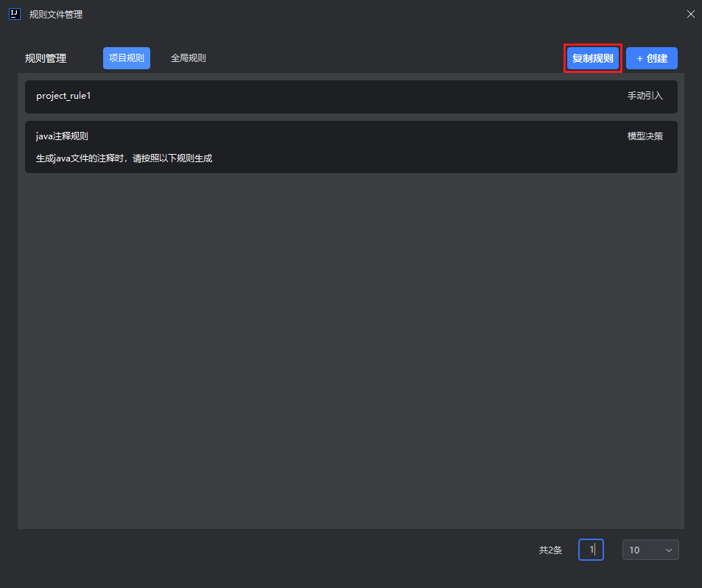Focus the page number input field
The image size is (702, 588).
coord(591,550)
